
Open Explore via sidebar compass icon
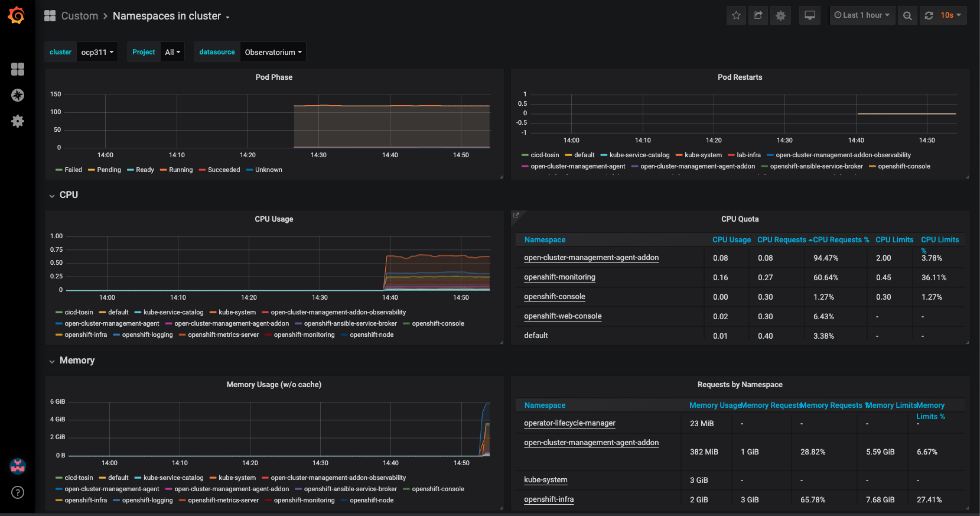18,95
